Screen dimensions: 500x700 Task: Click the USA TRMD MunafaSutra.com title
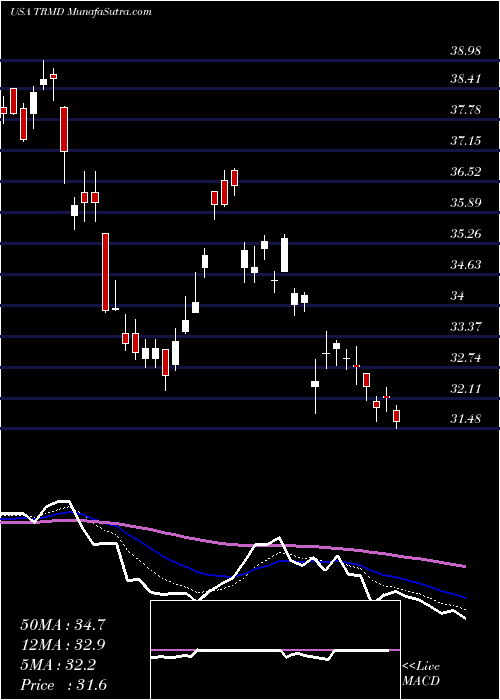(x=80, y=12)
